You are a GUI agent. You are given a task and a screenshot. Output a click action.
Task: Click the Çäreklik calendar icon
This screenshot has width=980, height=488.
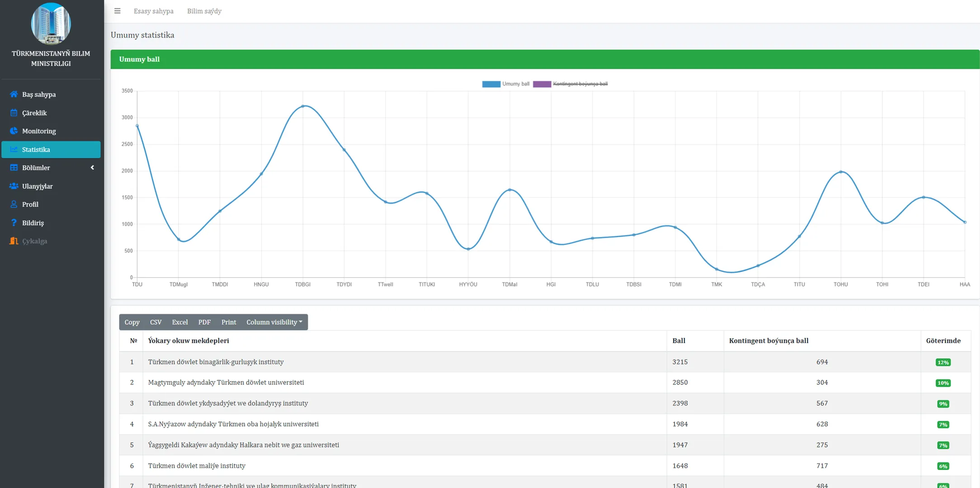(14, 113)
